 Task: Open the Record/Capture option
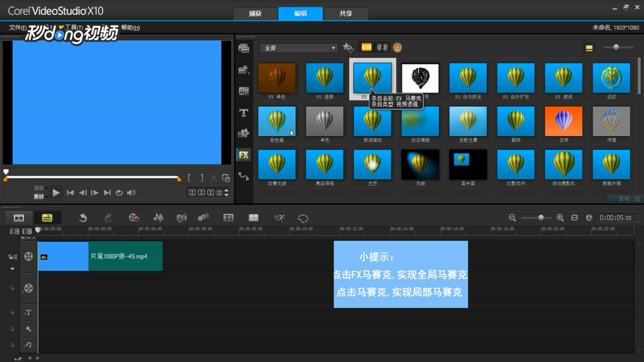pyautogui.click(x=134, y=218)
